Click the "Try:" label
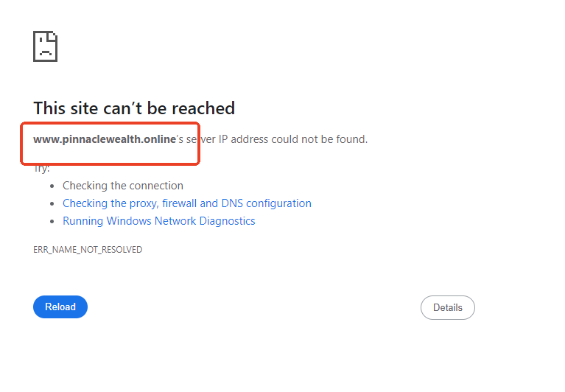Viewport: 565px width, 392px height. click(41, 168)
